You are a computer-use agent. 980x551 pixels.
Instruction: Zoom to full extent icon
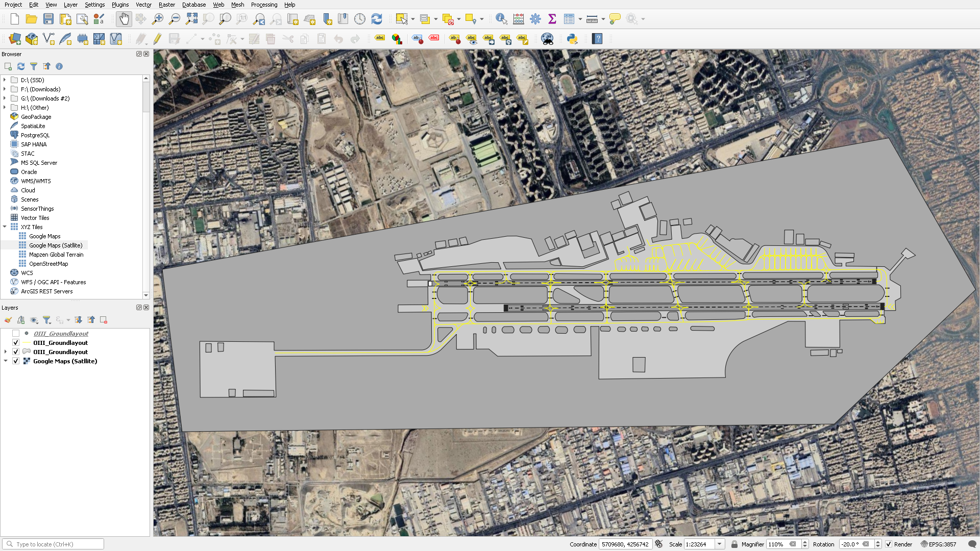pyautogui.click(x=191, y=19)
